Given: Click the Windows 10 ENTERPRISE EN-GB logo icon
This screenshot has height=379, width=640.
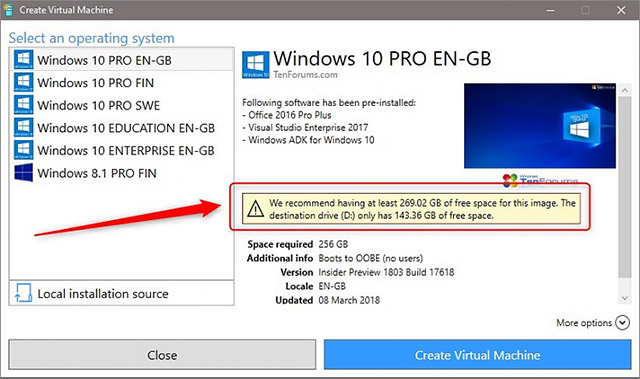Looking at the screenshot, I should (x=23, y=150).
